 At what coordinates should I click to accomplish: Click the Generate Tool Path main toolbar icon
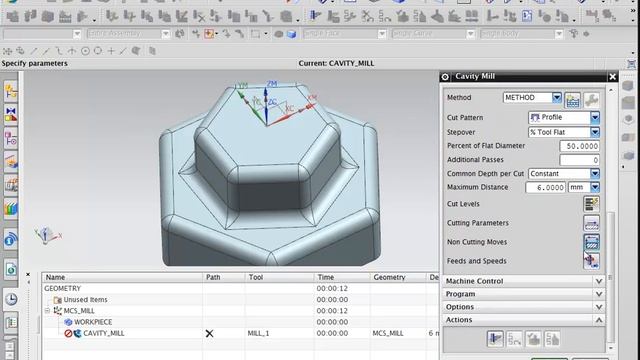[315, 17]
